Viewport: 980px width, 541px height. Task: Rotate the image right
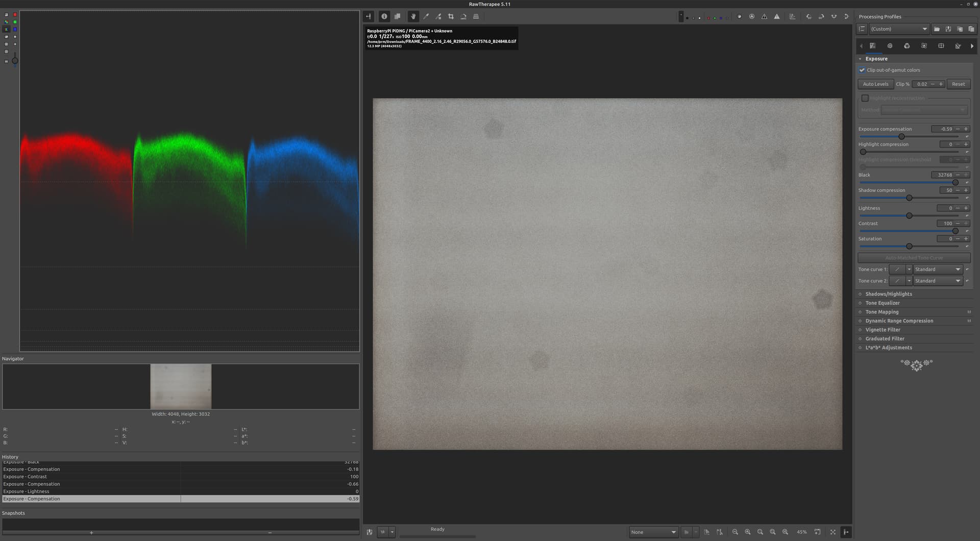point(821,16)
